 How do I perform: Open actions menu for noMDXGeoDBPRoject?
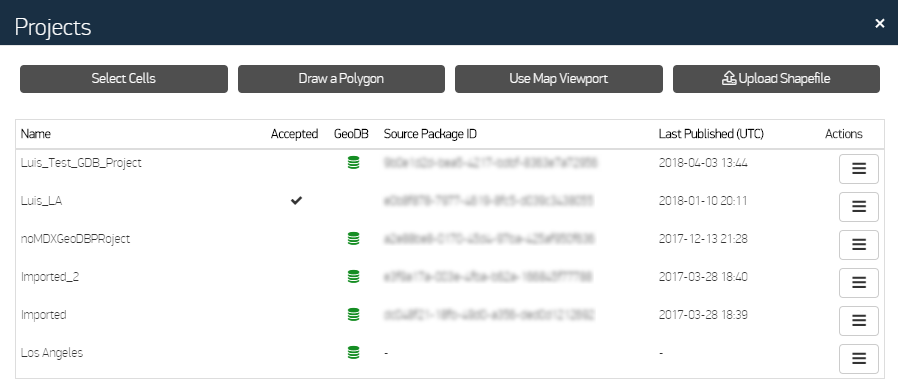point(858,244)
